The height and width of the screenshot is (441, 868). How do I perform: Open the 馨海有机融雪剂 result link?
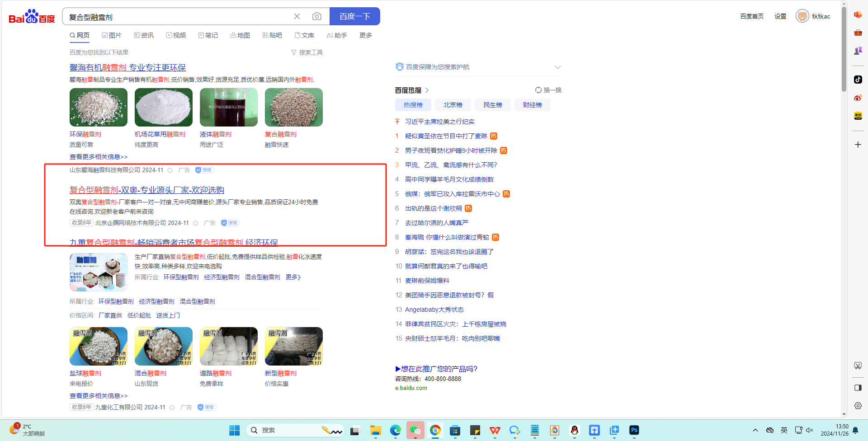(x=127, y=67)
